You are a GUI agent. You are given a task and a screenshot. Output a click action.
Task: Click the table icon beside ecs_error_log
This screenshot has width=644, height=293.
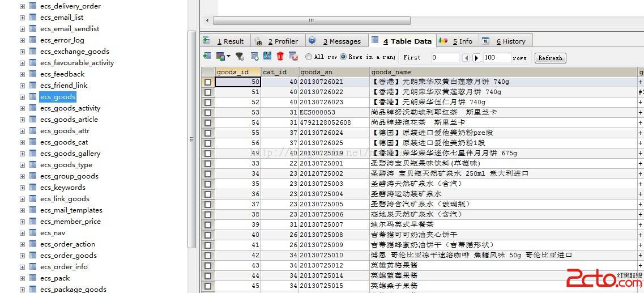(x=33, y=40)
